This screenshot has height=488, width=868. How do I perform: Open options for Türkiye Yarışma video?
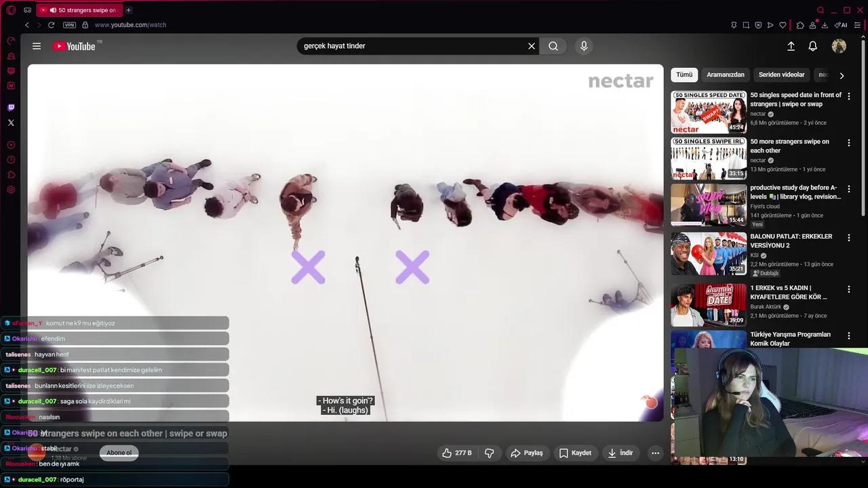click(848, 335)
